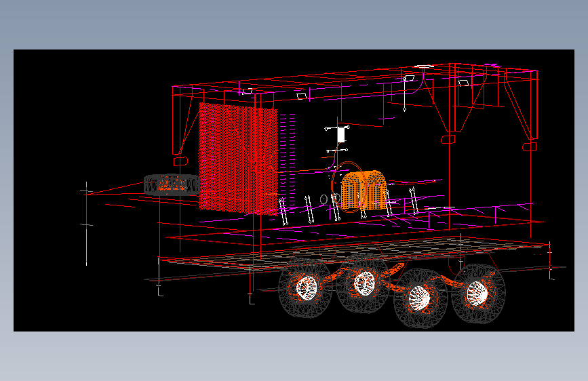Select the dense red mesh panel
588x381 pixels.
tap(238, 159)
